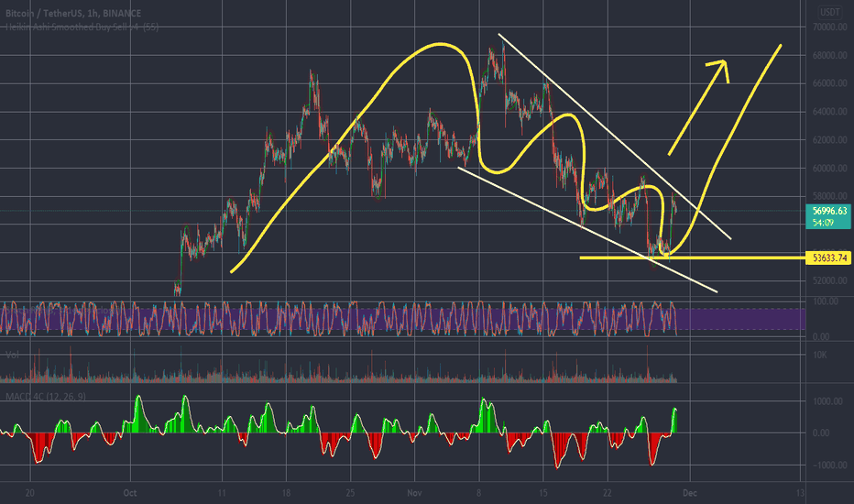Click the 66000.00 price scale label
This screenshot has width=854, height=504.
pos(829,83)
